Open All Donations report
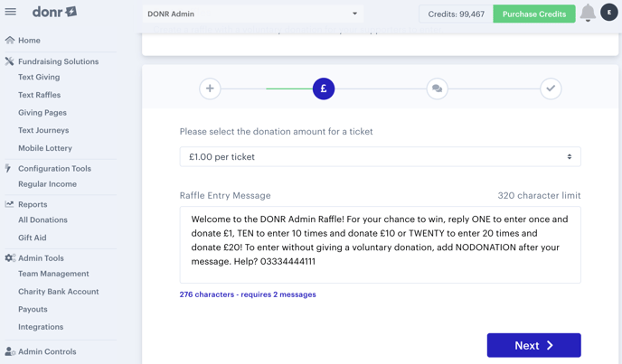622x364 pixels. point(42,219)
